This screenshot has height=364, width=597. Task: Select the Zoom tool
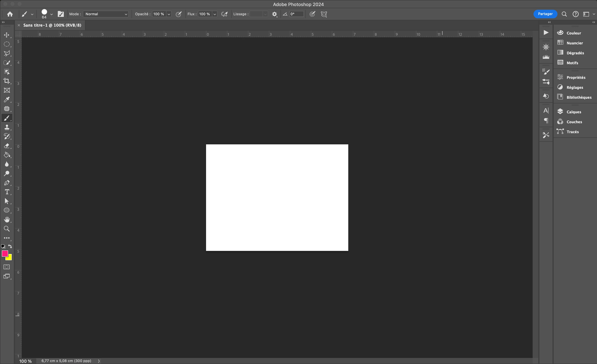click(x=7, y=229)
